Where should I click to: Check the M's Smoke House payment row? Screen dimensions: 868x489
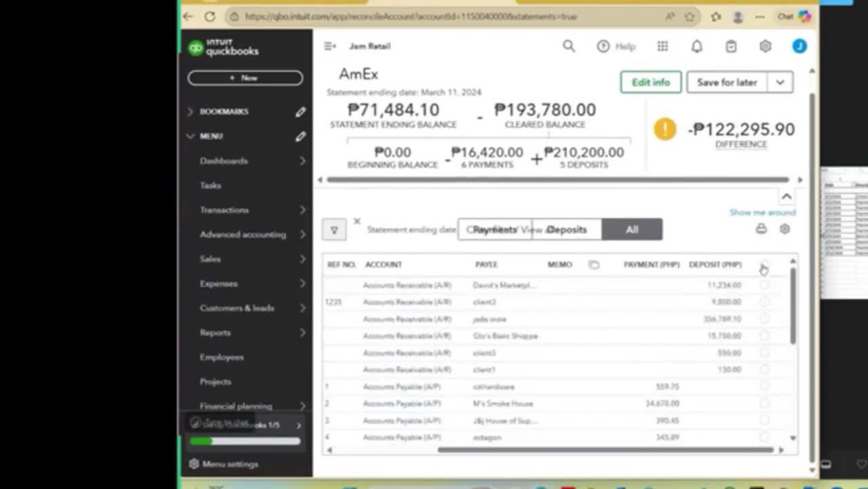[764, 404]
